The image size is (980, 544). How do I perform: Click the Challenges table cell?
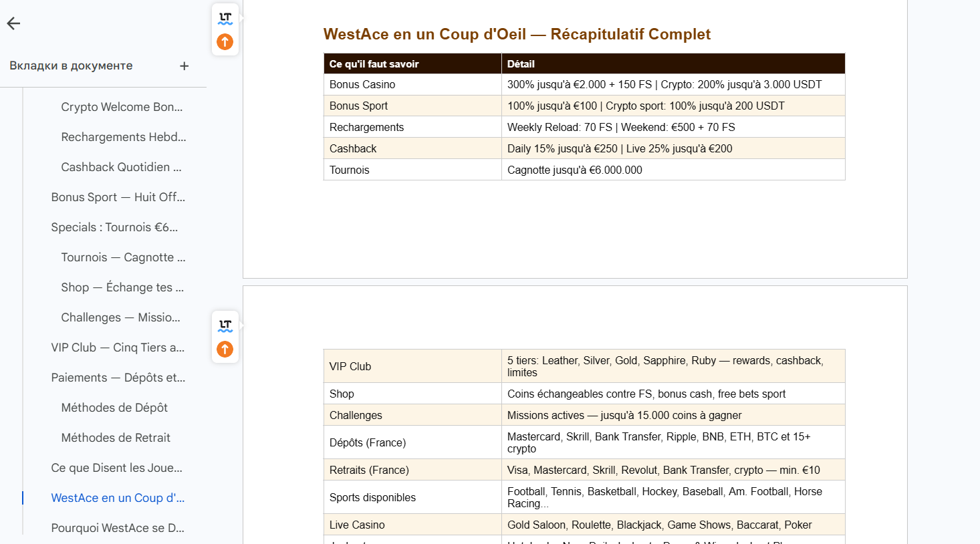pyautogui.click(x=412, y=415)
